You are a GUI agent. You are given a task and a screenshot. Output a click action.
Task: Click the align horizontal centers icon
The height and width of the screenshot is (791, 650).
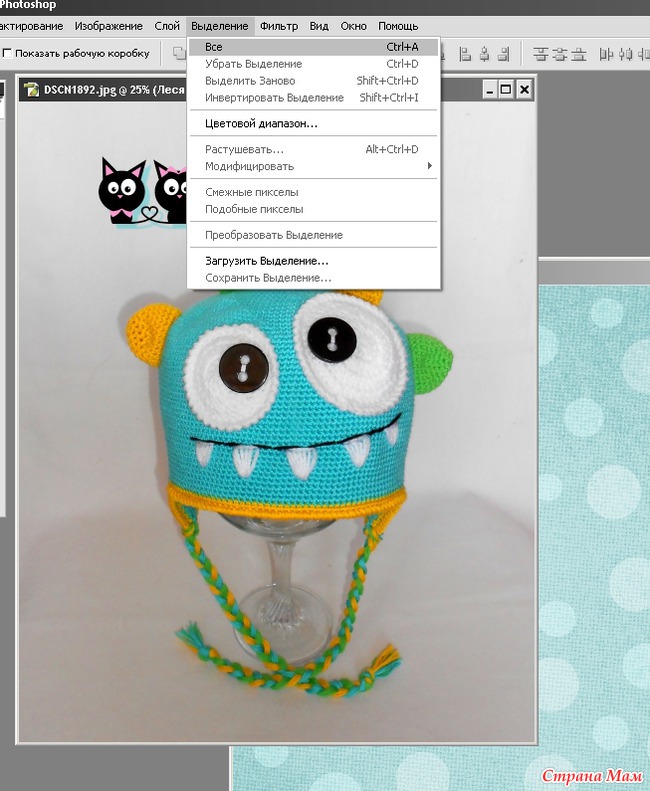483,54
